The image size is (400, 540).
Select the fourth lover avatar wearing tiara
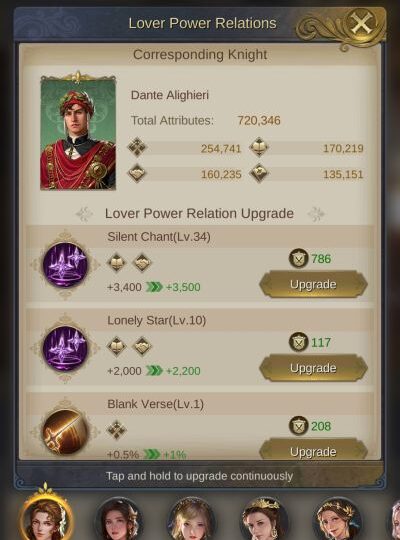(x=264, y=519)
